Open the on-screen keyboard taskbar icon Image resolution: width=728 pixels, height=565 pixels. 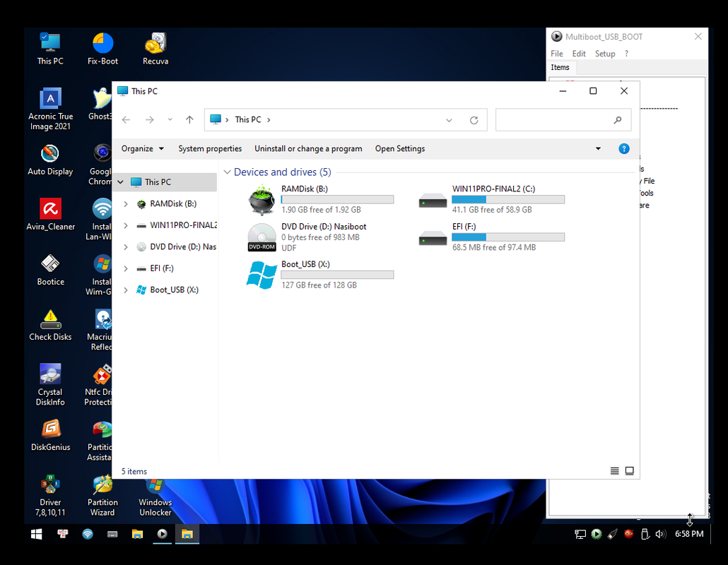pyautogui.click(x=112, y=535)
